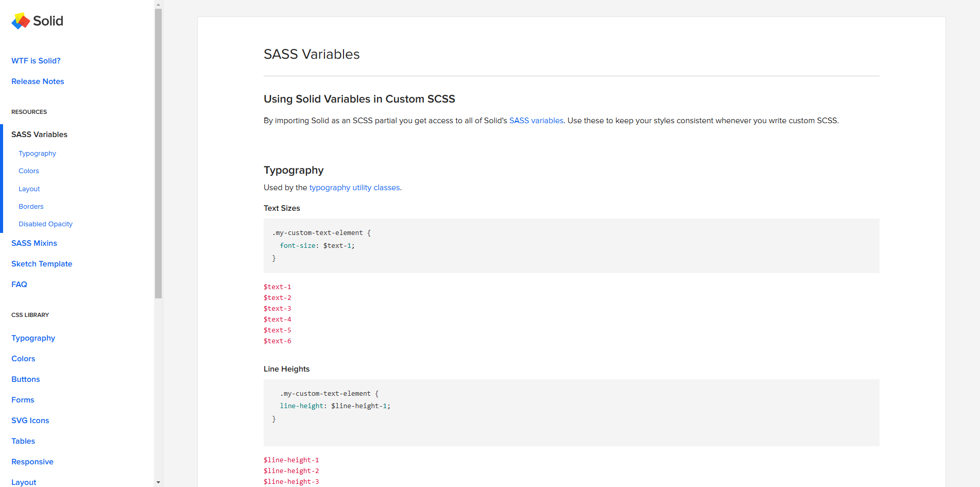This screenshot has width=980, height=487.
Task: Go to Borders sub-item
Action: point(31,207)
